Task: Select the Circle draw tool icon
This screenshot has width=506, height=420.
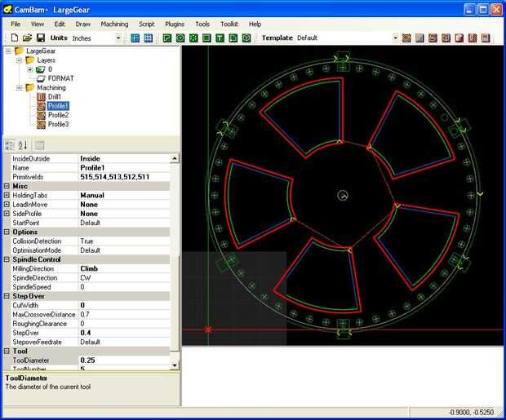Action: pos(180,38)
